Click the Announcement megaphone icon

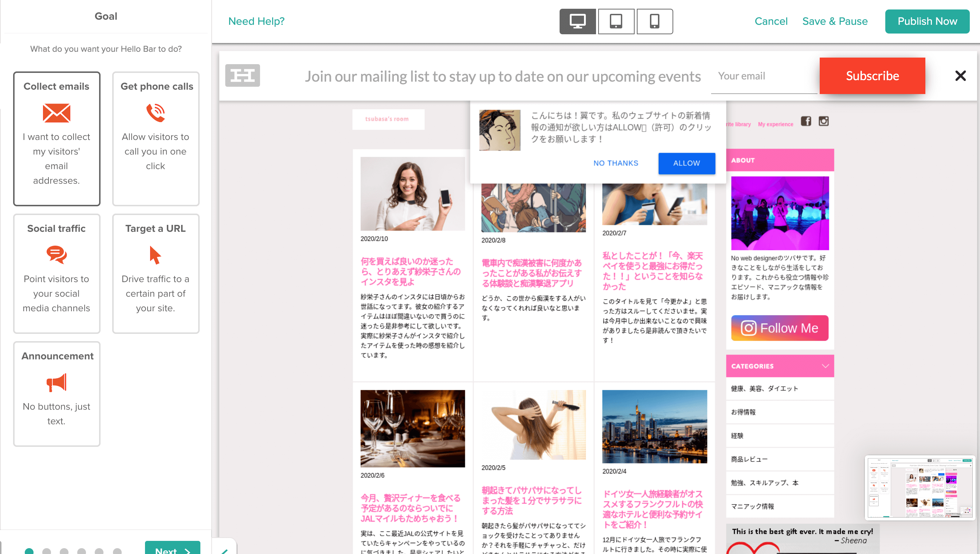pos(56,382)
